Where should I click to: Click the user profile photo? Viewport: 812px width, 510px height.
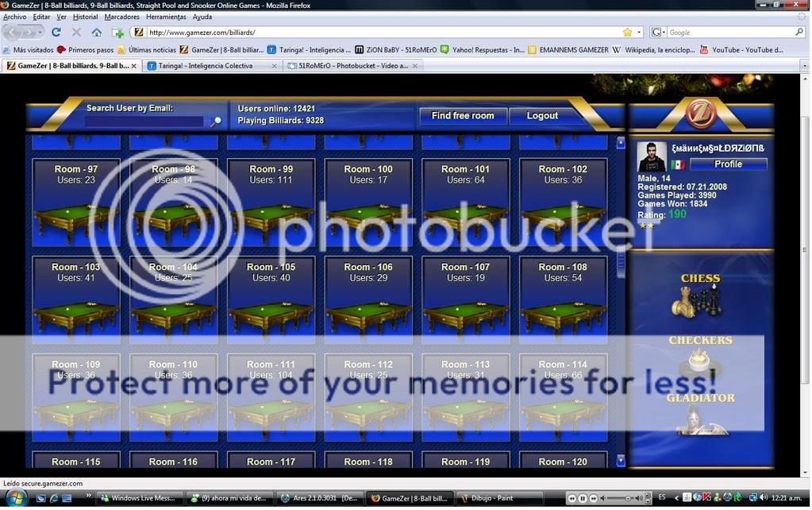coord(652,156)
